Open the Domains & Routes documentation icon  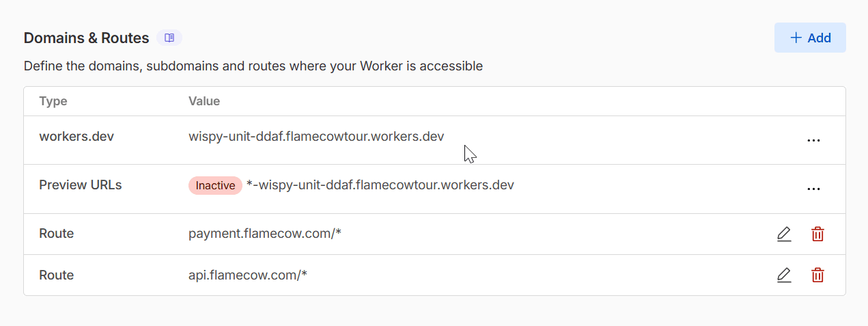[169, 38]
